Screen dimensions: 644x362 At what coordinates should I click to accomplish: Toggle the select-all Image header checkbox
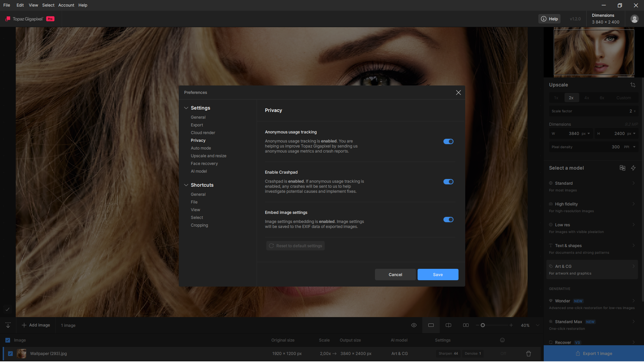(8, 340)
